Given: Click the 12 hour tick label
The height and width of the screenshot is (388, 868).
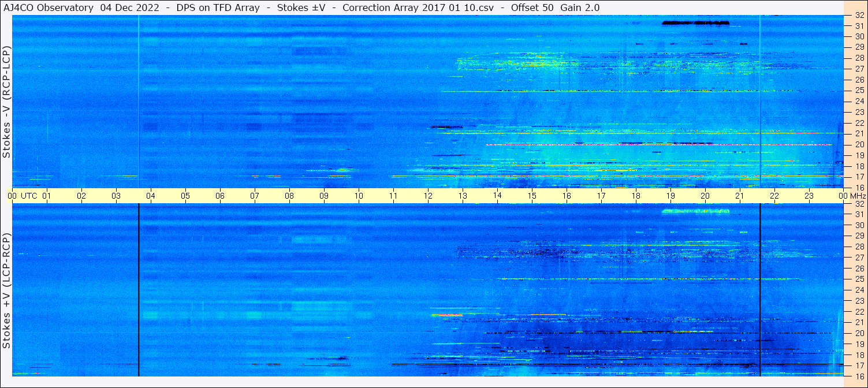Looking at the screenshot, I should [428, 196].
